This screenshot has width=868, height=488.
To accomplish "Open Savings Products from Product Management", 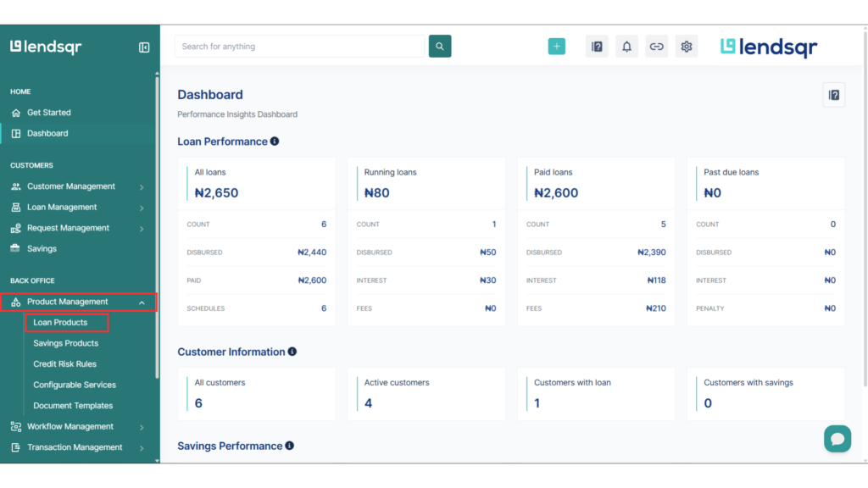I will click(67, 342).
